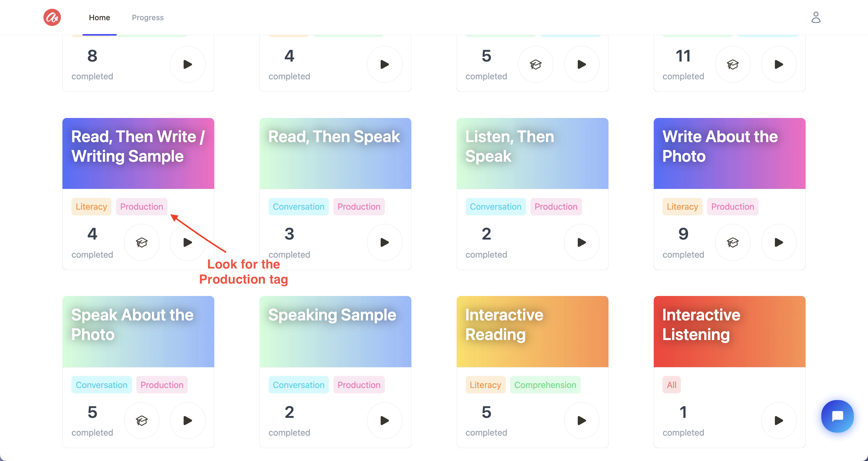Click graduation cap on Write About the Photo

pyautogui.click(x=733, y=242)
